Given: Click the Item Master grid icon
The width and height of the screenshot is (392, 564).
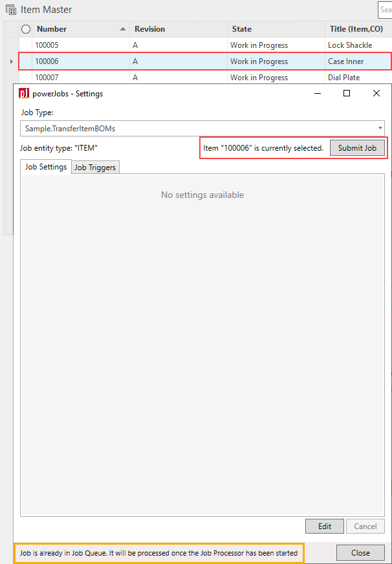Looking at the screenshot, I should pyautogui.click(x=11, y=10).
